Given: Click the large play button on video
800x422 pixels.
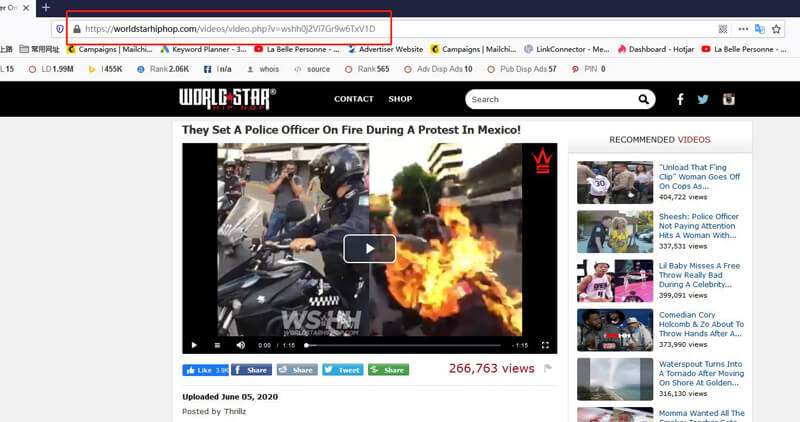Looking at the screenshot, I should point(369,249).
